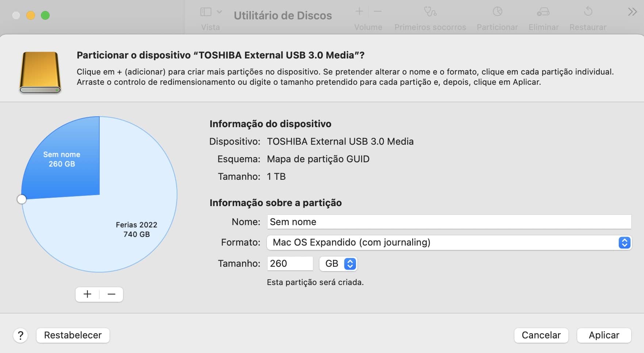Image resolution: width=644 pixels, height=353 pixels.
Task: Click the Particionar pie chart toolbar icon
Action: (x=497, y=12)
